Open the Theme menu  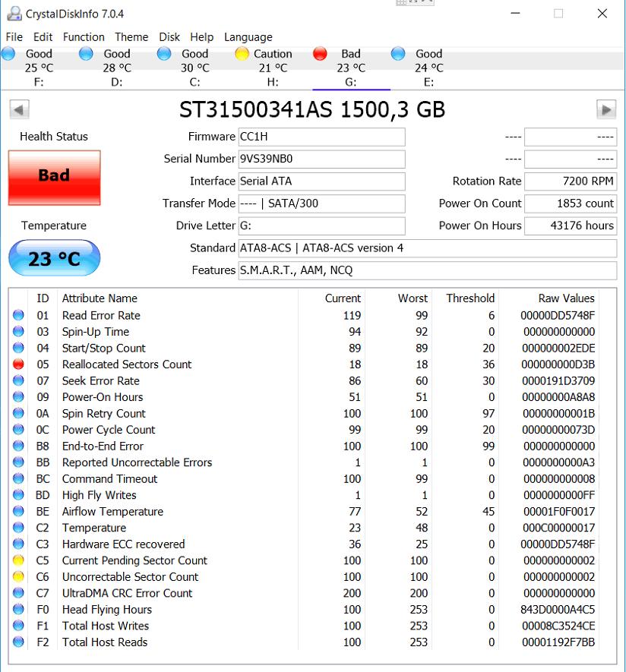[x=131, y=37]
